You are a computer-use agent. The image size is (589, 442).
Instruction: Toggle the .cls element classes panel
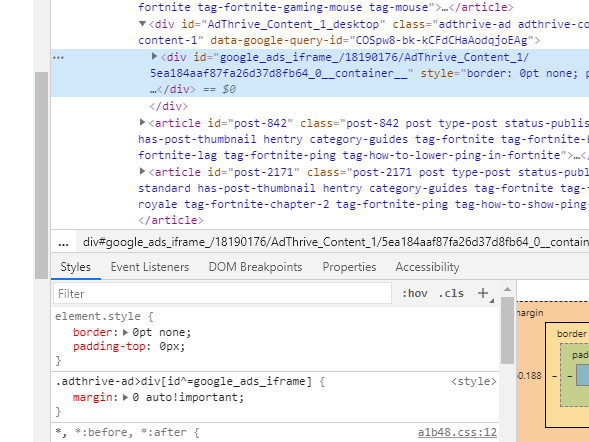451,293
